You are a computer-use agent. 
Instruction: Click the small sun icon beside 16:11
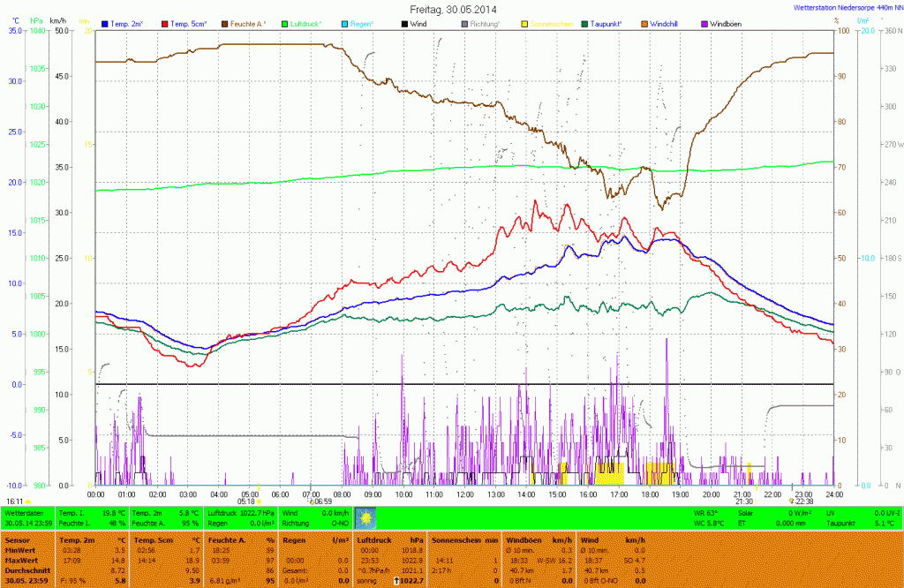coord(29,501)
